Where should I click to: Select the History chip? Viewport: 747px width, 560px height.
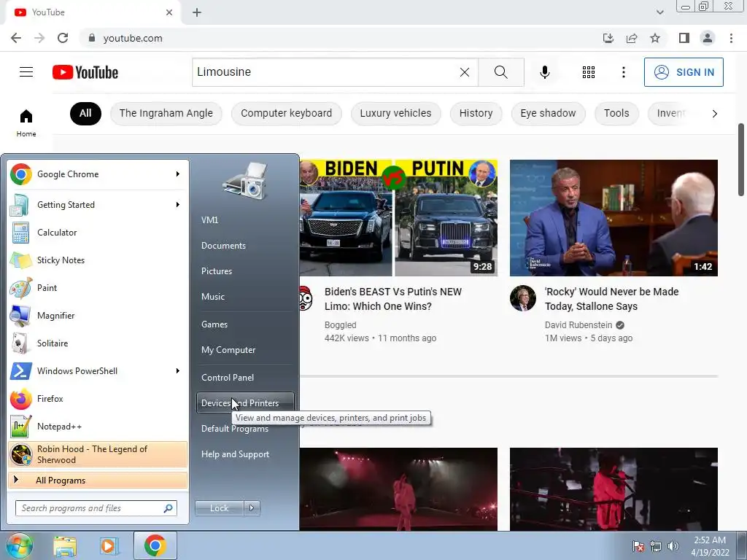click(x=476, y=113)
